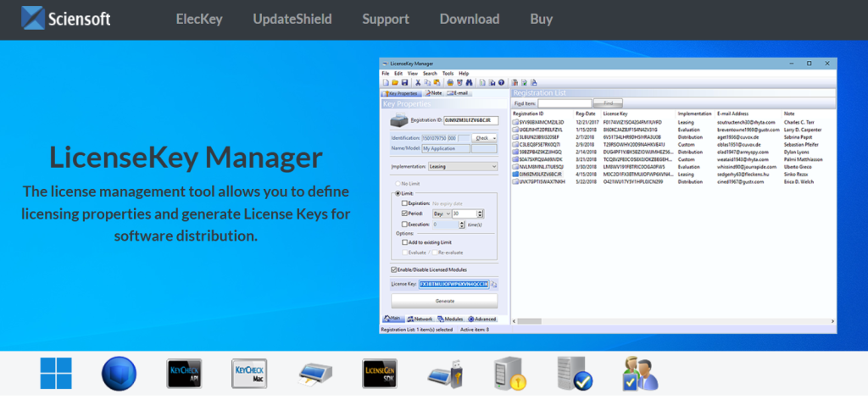Switch to the Note tab

pyautogui.click(x=434, y=93)
